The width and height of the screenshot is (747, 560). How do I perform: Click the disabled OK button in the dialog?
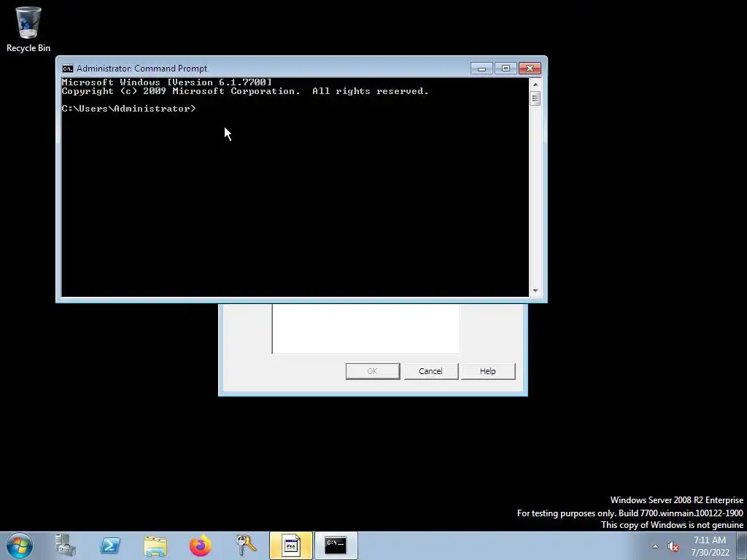[x=373, y=371]
